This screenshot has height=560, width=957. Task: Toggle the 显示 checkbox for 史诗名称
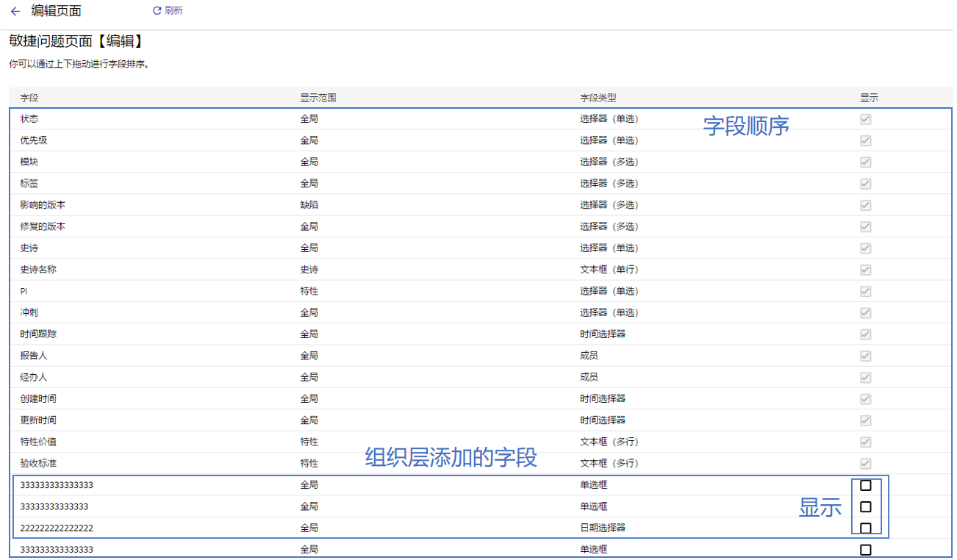pyautogui.click(x=866, y=270)
